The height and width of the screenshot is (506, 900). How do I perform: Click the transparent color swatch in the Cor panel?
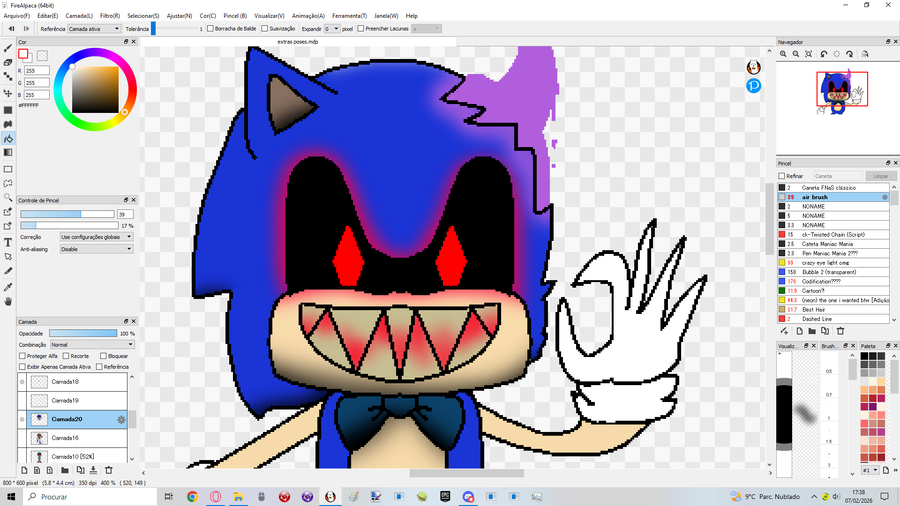click(x=42, y=56)
